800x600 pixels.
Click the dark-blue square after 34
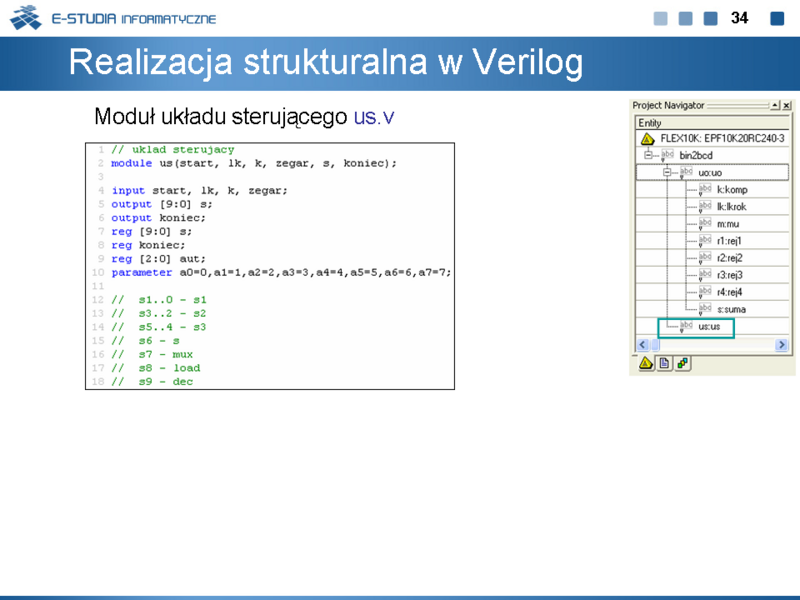click(777, 18)
